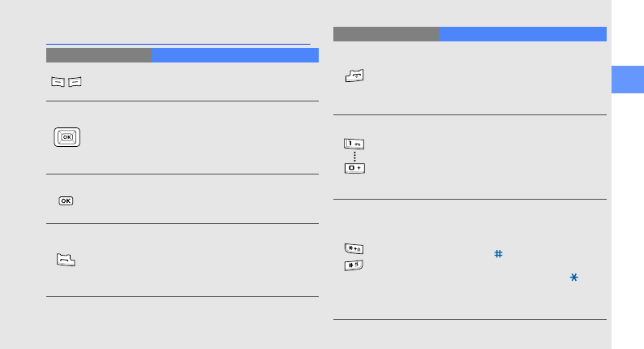This screenshot has width=644, height=349.
Task: Click the right soft key icon
Action: [75, 82]
